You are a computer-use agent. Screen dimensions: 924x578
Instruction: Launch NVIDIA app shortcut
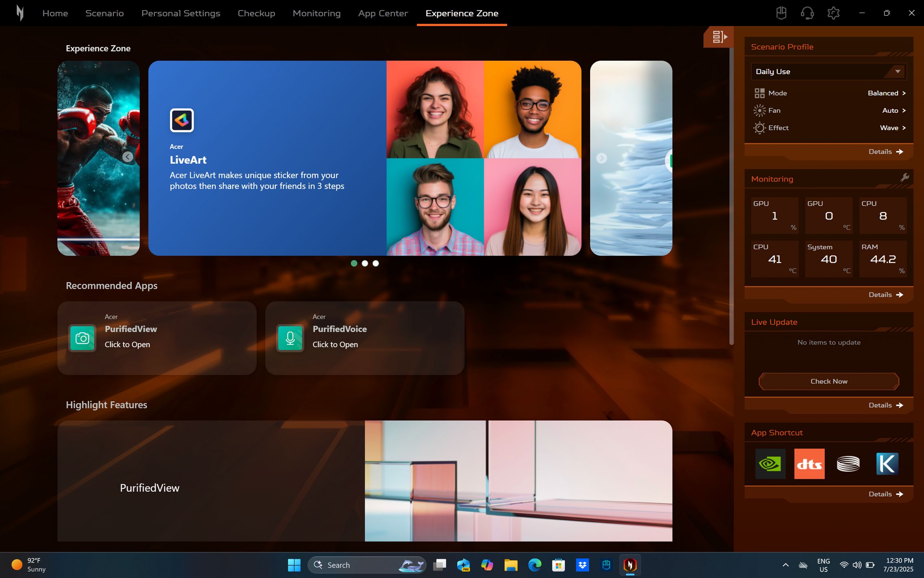click(x=770, y=464)
